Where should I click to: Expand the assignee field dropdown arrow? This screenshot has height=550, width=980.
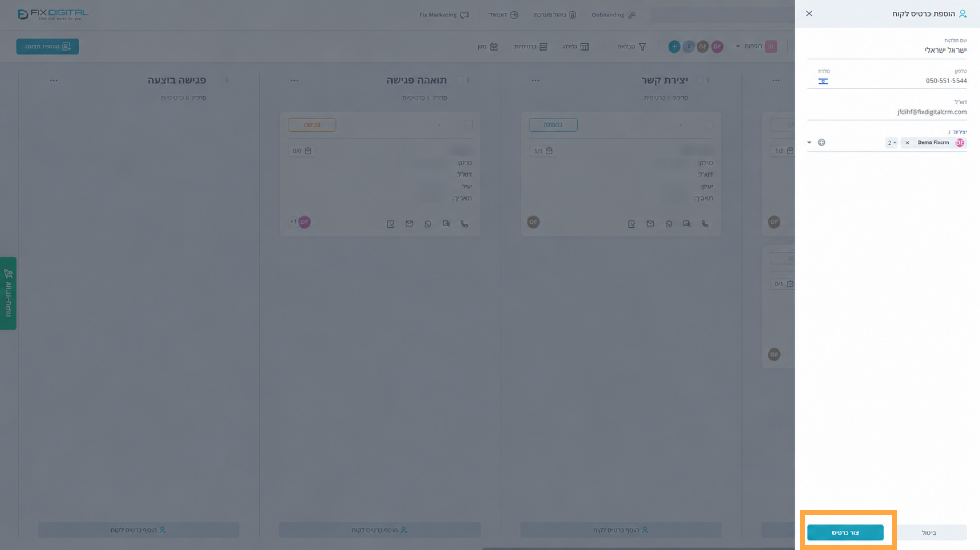[x=809, y=143]
